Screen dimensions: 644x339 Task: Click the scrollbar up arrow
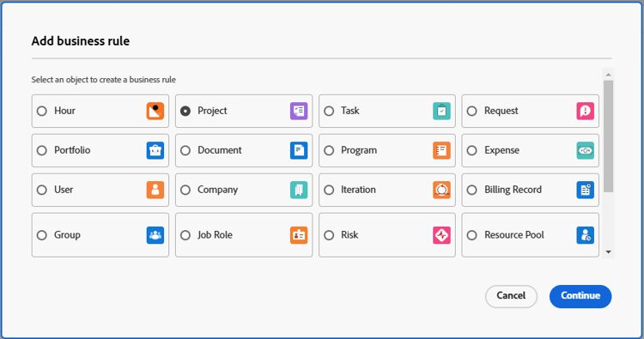[608, 75]
